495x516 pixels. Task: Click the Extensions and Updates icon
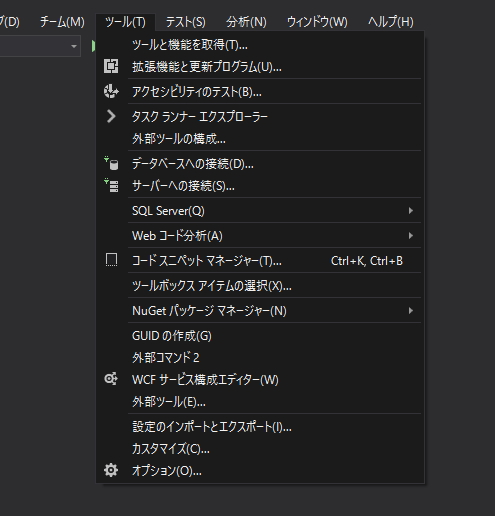111,66
